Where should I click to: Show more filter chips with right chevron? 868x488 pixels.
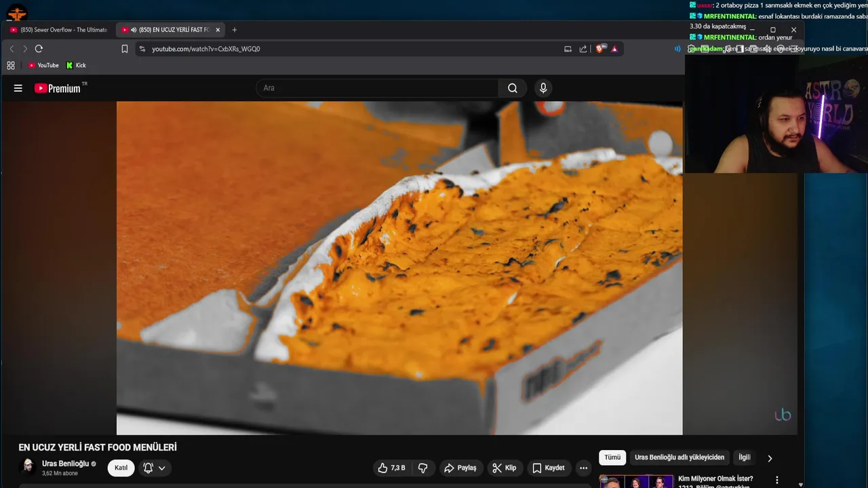[x=770, y=458]
